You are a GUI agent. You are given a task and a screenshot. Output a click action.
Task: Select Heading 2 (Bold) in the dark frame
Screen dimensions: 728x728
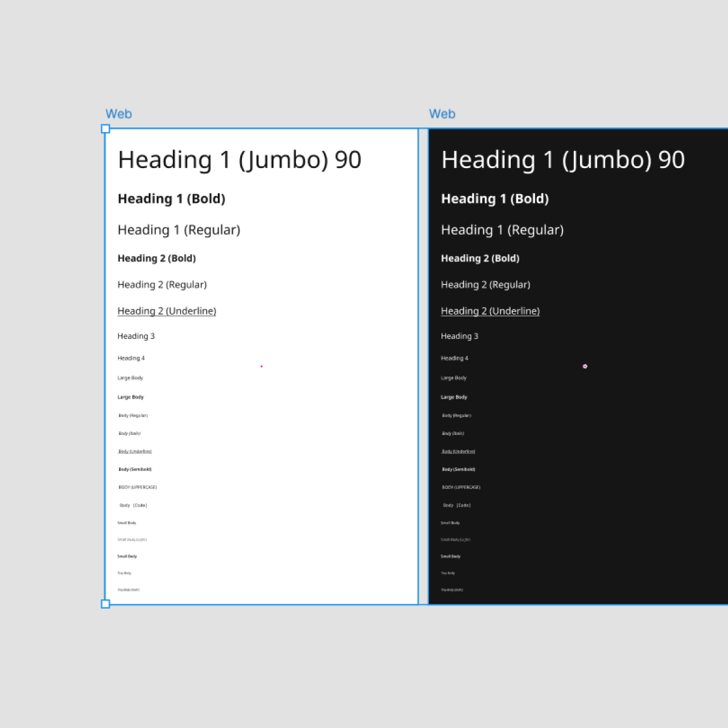(480, 258)
